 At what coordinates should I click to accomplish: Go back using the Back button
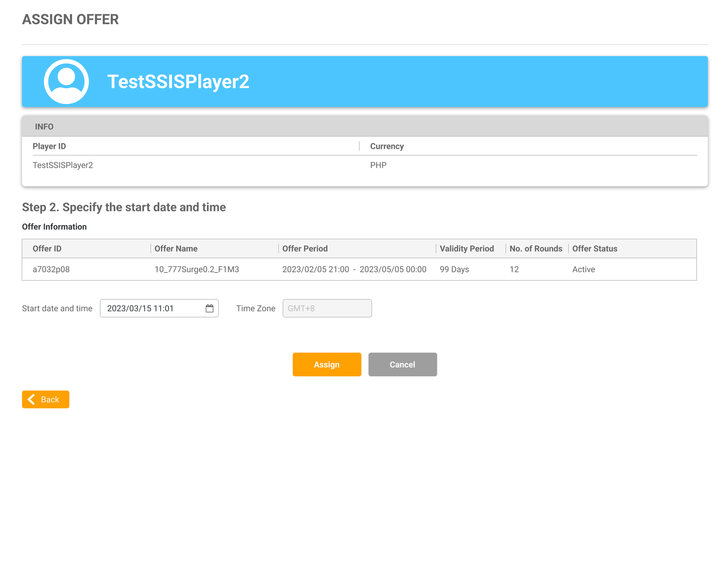point(46,399)
